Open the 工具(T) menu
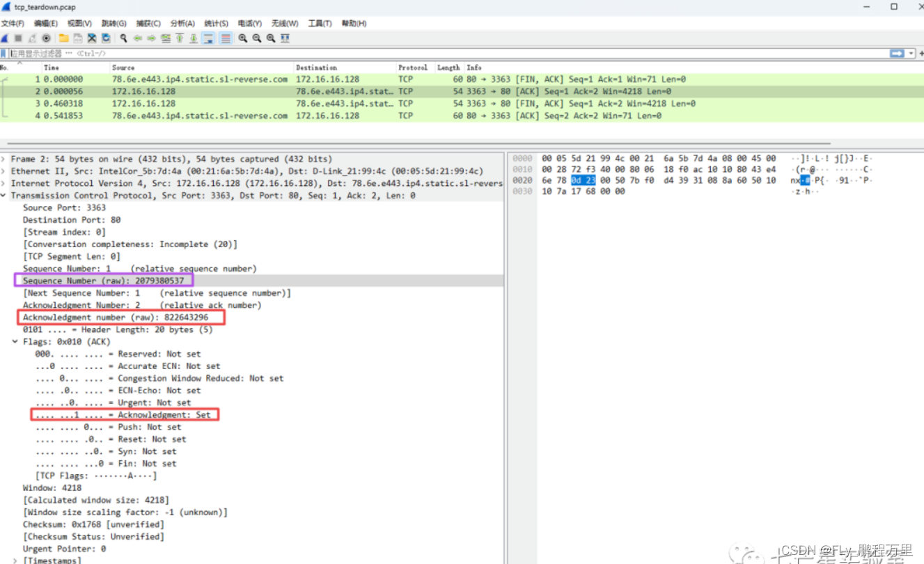Image resolution: width=924 pixels, height=564 pixels. 320,24
